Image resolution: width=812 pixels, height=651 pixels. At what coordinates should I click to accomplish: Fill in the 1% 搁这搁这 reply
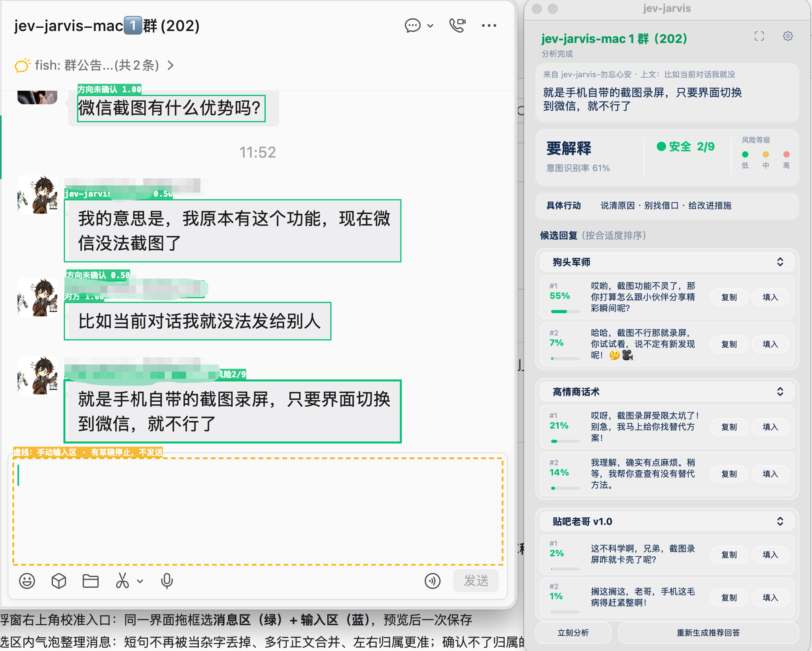coord(770,598)
